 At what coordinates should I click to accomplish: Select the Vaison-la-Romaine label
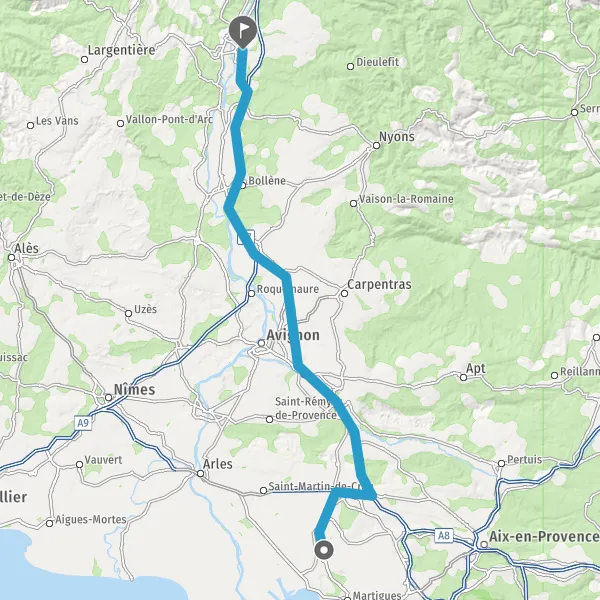(406, 199)
